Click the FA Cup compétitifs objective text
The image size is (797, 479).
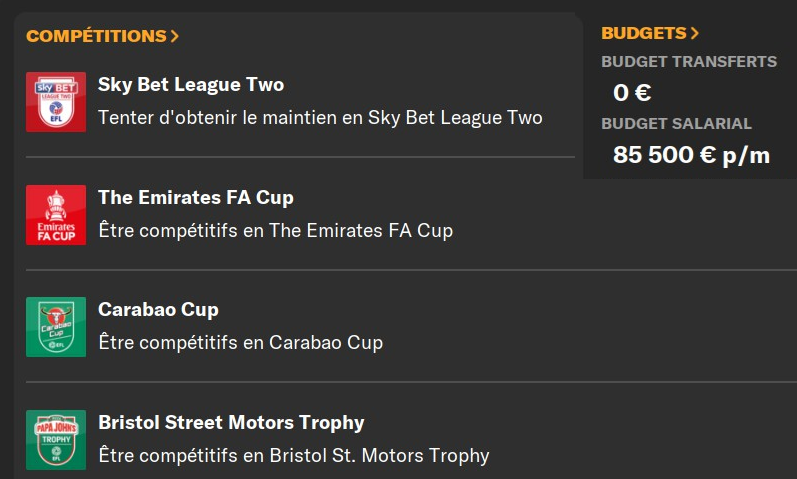click(275, 231)
